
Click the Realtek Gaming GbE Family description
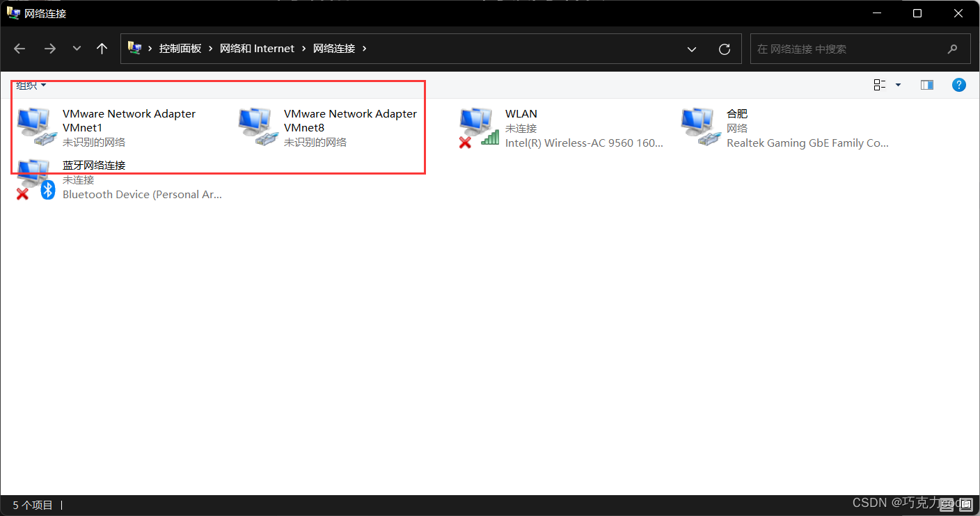click(807, 143)
